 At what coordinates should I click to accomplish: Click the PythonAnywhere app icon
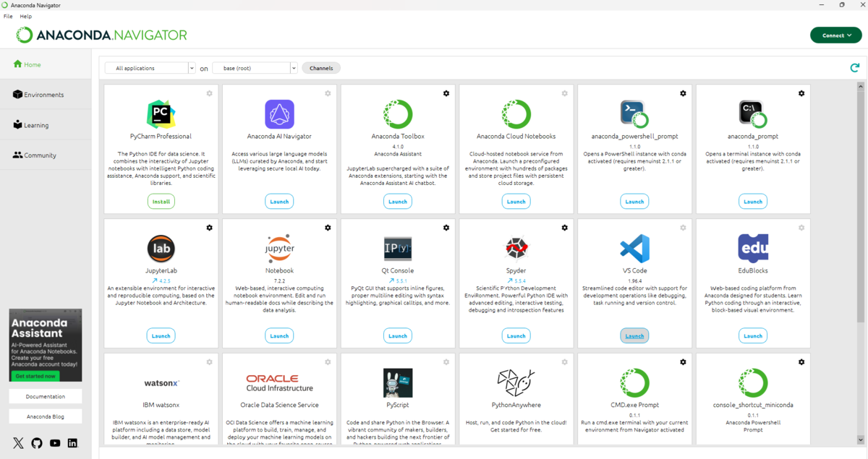(516, 383)
